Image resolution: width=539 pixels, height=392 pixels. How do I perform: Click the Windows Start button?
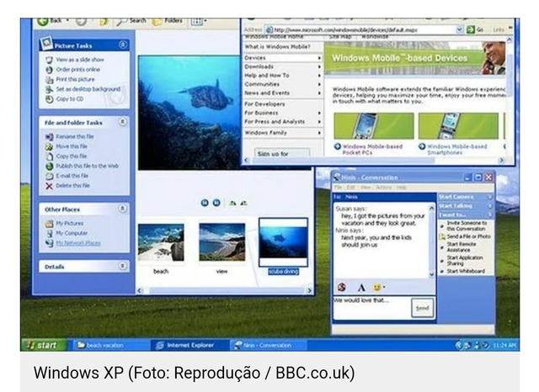click(x=44, y=345)
